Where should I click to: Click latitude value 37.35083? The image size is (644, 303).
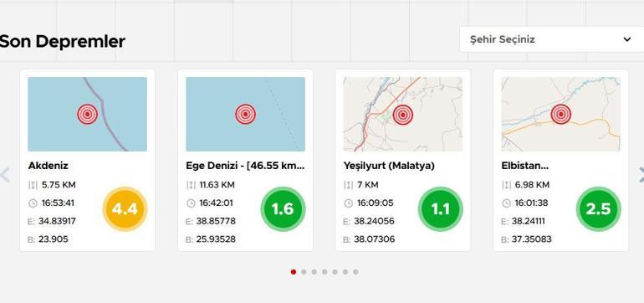[x=531, y=239]
